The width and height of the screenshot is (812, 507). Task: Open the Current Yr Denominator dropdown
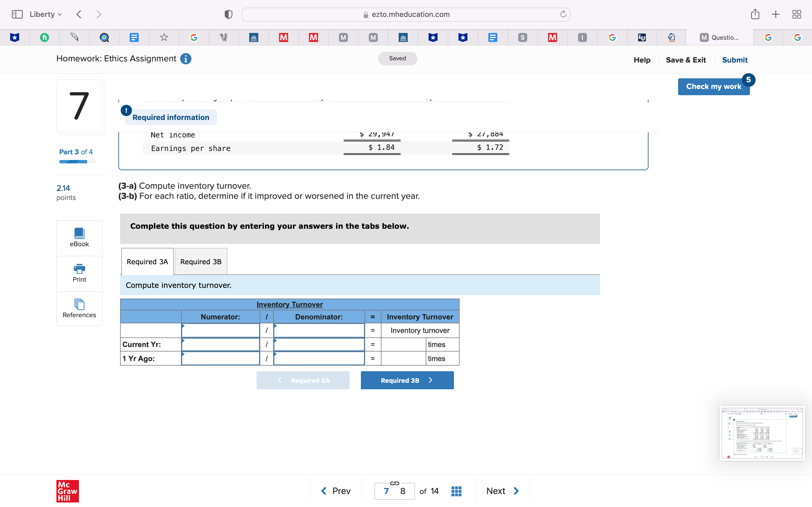click(x=319, y=344)
